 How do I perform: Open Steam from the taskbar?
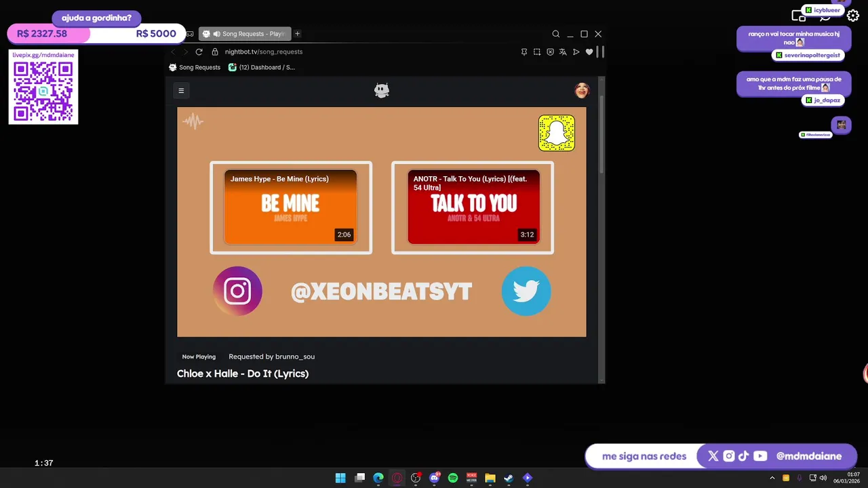509,478
